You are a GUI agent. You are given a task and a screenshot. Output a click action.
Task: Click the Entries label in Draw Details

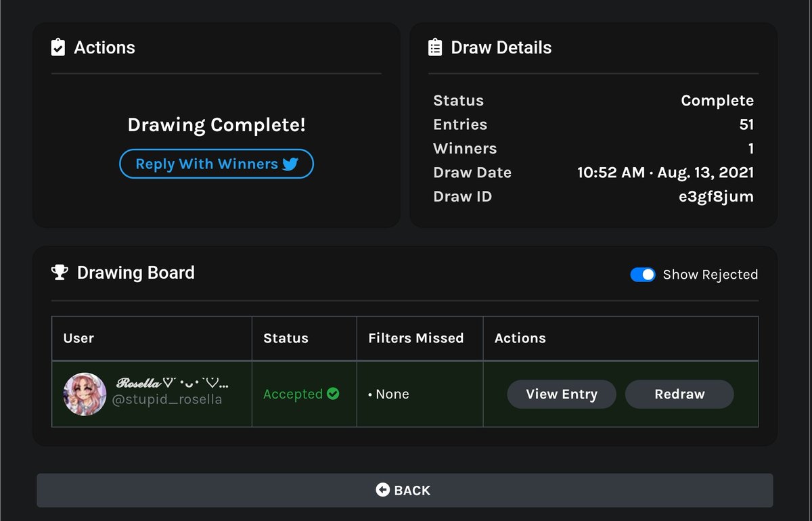click(x=460, y=124)
